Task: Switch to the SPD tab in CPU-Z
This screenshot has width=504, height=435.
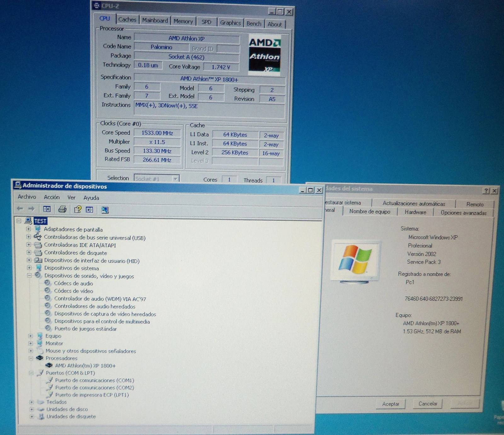Action: pos(207,22)
